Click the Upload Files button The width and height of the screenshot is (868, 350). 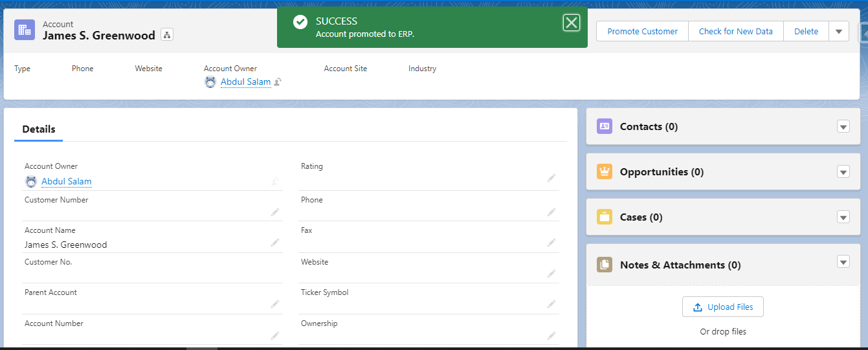(x=722, y=307)
